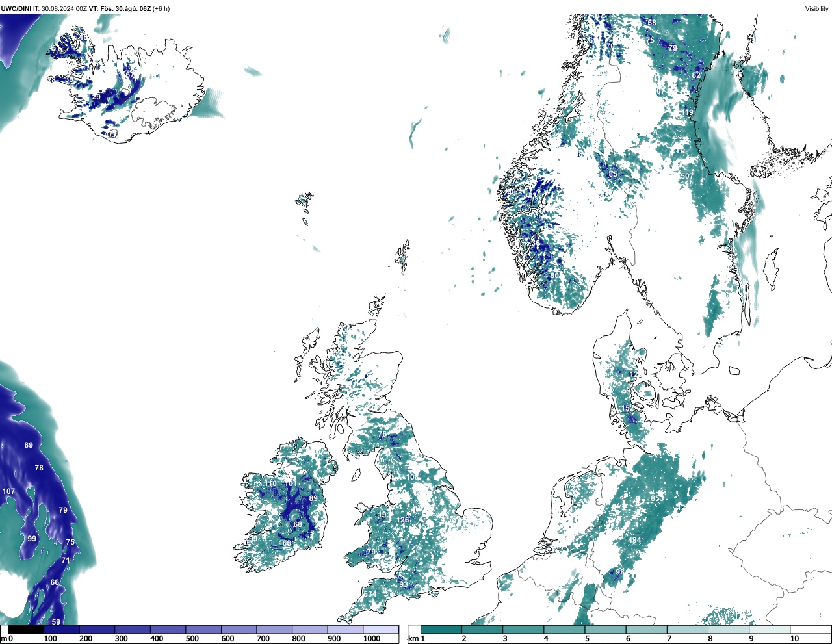Screen dimensions: 832x644
Task: Click the '(+6 h)' forecast offset text
Action: (161, 9)
